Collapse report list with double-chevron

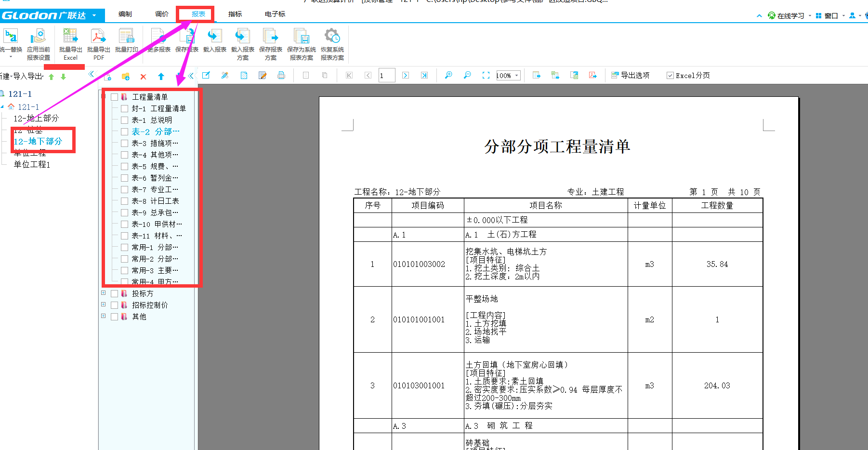(x=191, y=76)
